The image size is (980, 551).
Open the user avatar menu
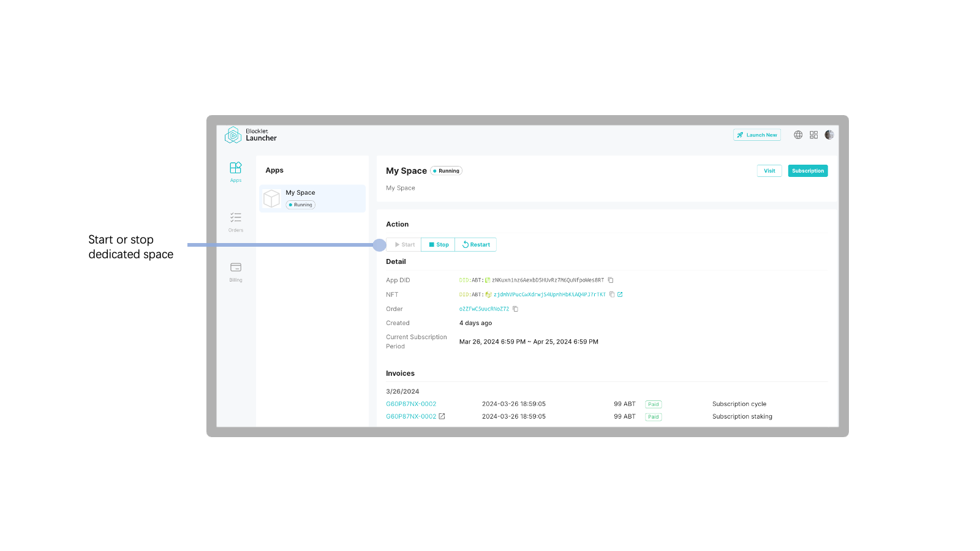point(829,135)
